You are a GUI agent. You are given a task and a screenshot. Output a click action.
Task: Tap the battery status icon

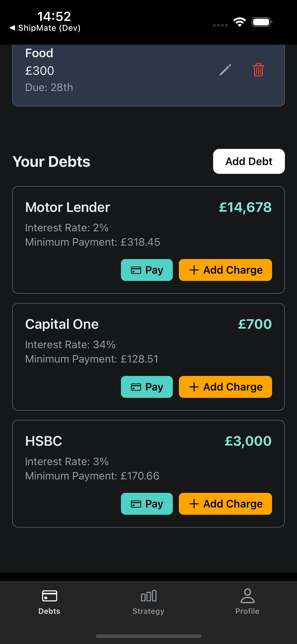[x=262, y=22]
